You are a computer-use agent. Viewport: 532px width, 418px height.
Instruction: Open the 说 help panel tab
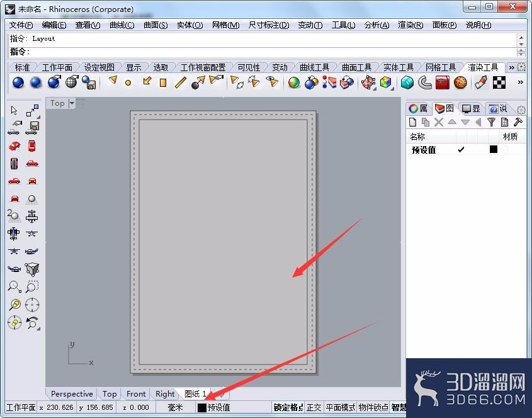pos(498,108)
